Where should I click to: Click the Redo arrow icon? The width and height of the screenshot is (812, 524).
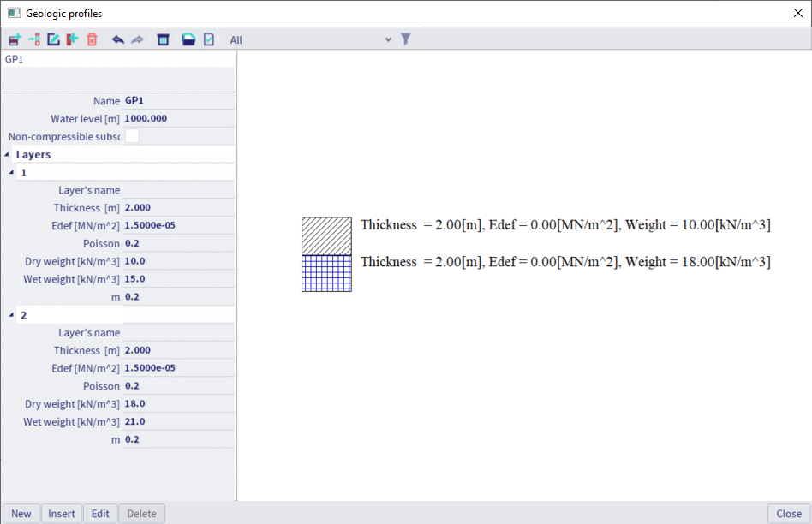pos(137,39)
